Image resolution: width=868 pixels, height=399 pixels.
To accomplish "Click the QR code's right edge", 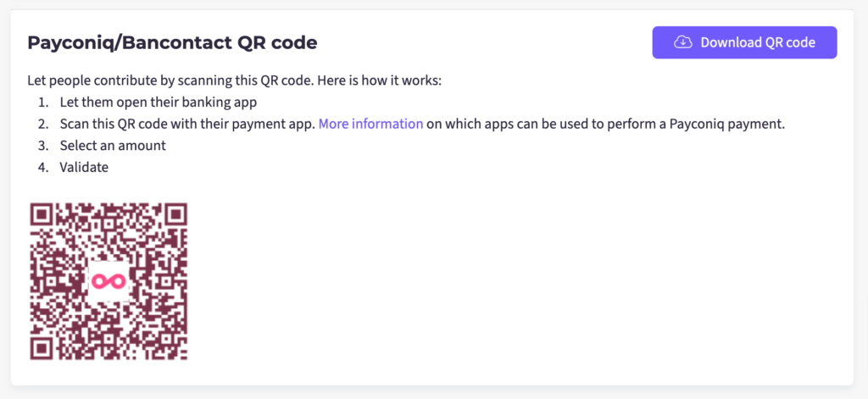I will coord(185,281).
